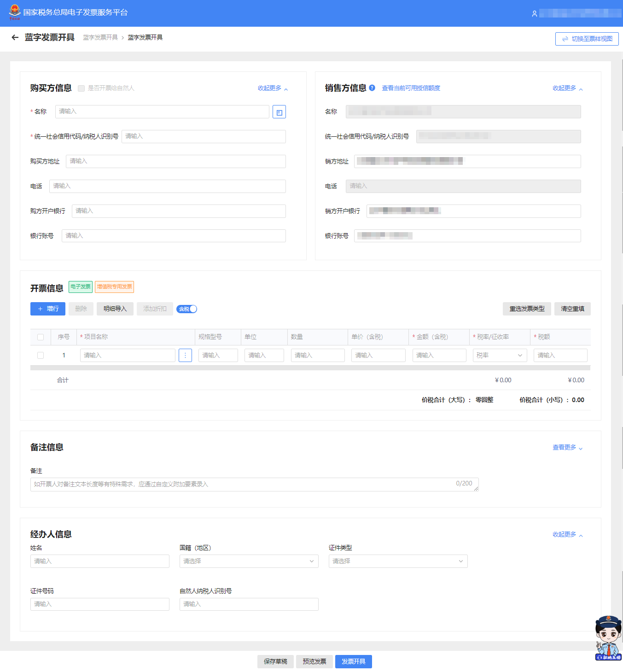Open the 国籍（地区）dropdown

click(x=249, y=561)
